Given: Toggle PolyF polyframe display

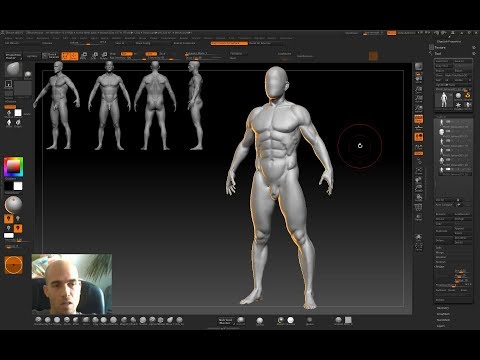Looking at the screenshot, I should (x=419, y=207).
